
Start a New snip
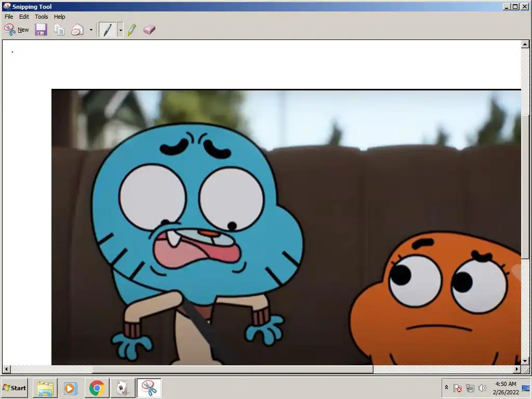16,30
